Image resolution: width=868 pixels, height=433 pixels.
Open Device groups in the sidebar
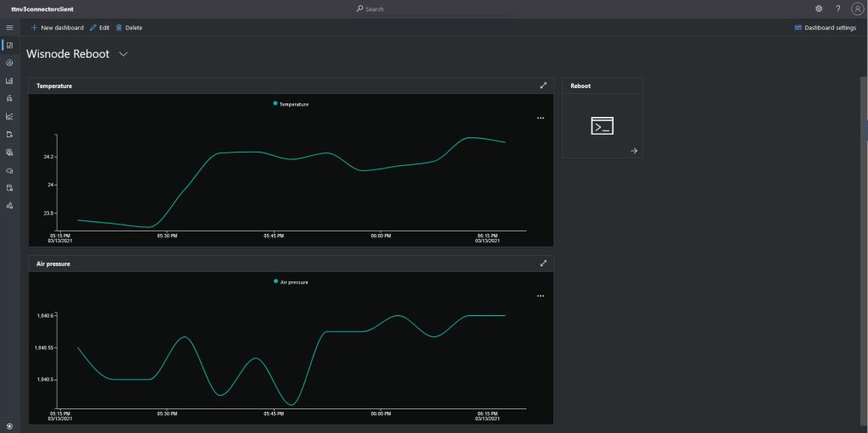[x=9, y=80]
